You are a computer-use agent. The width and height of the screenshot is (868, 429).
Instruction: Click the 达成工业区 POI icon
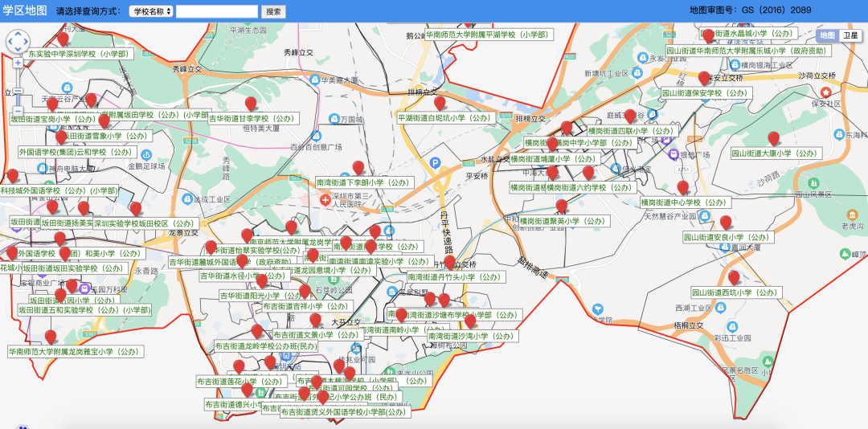coord(187,198)
